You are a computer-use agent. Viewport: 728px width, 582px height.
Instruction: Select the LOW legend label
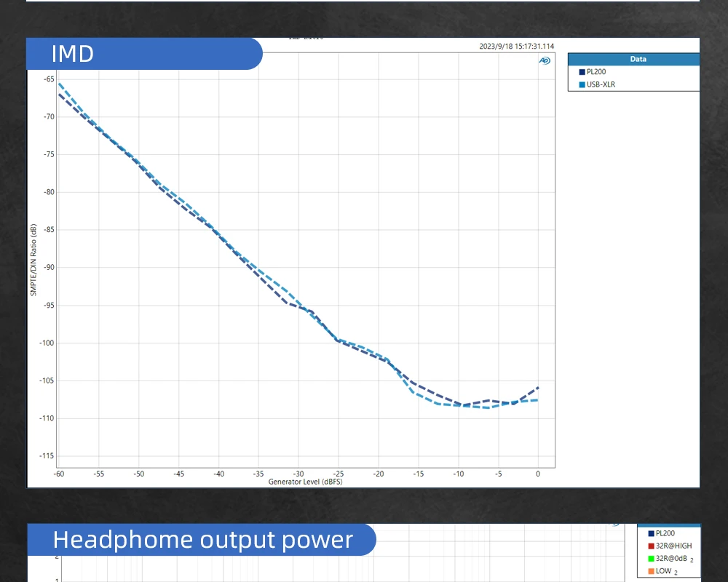click(663, 571)
